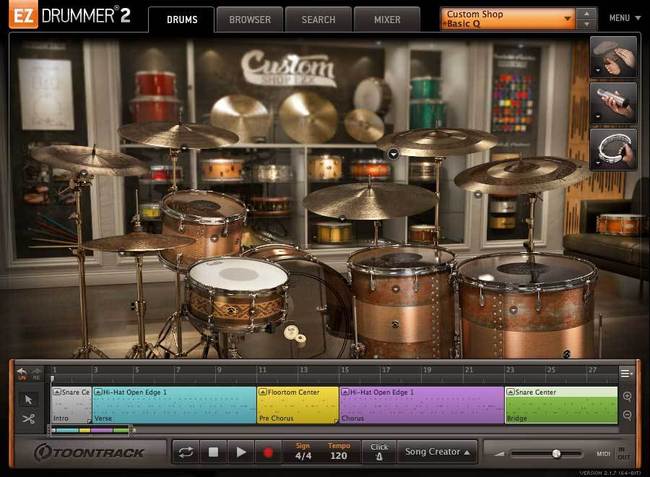
Task: Switch to the MIXER tab
Action: pos(387,19)
